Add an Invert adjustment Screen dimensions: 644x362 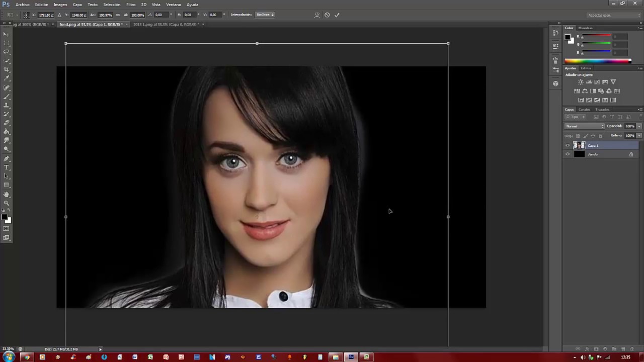581,100
